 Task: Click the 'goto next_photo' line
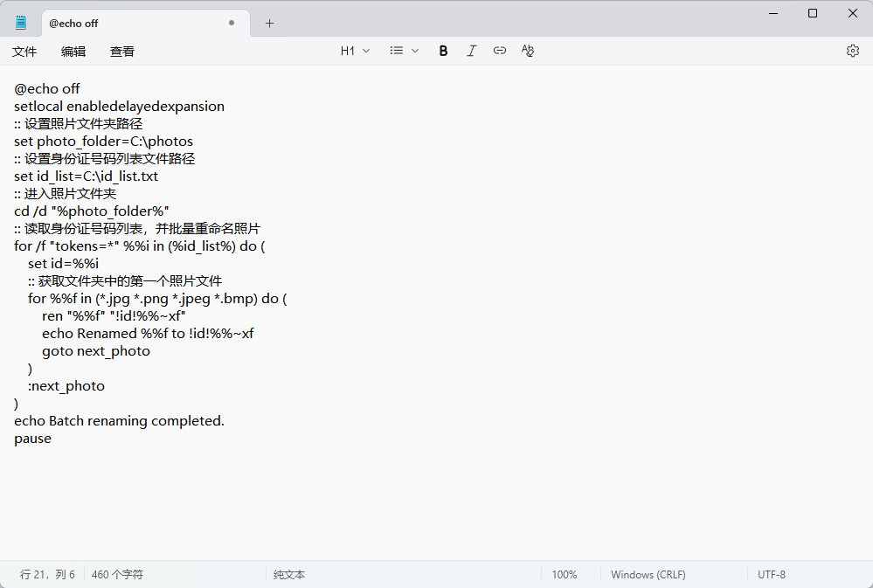(x=96, y=351)
